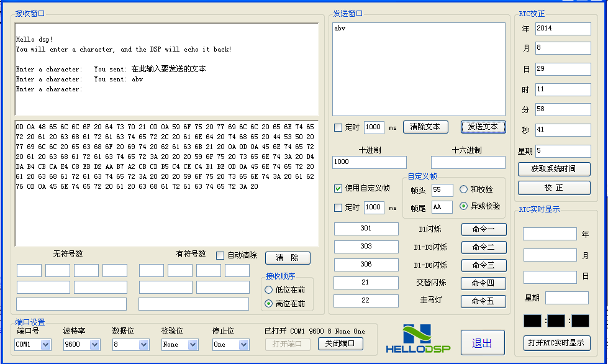Click the RTC实时显示 年 field

pyautogui.click(x=550, y=234)
